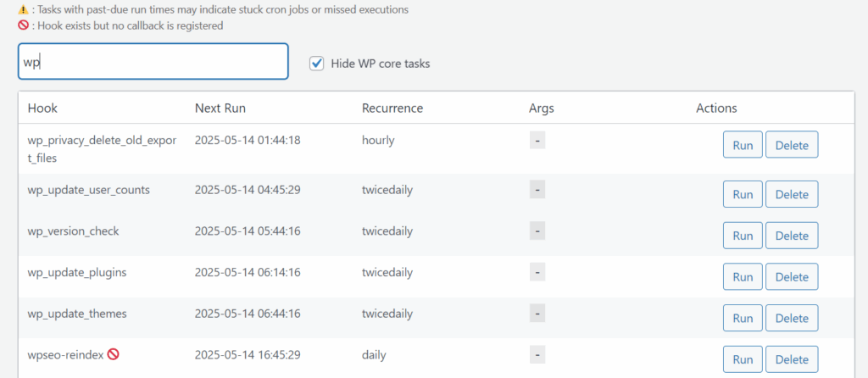Focus the hook search input field

point(153,63)
